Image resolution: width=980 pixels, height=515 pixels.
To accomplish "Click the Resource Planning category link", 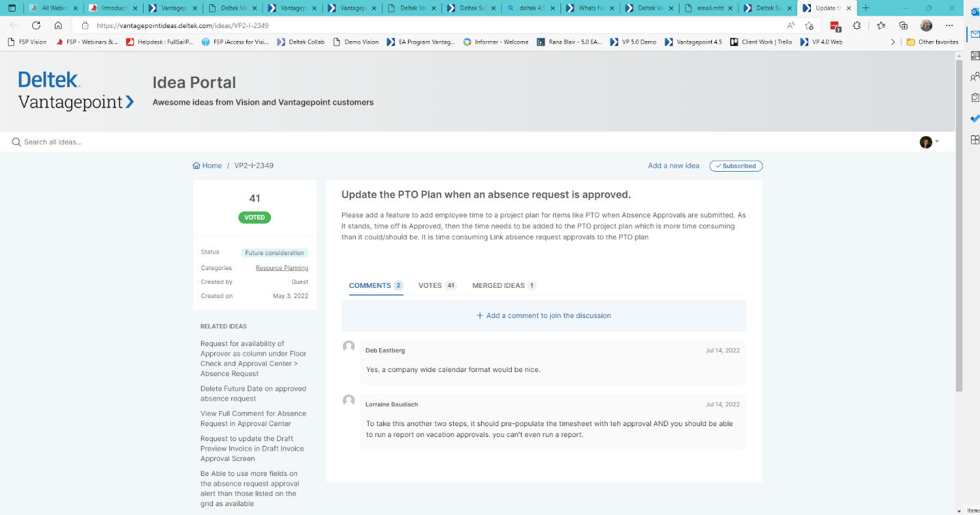I will 282,268.
